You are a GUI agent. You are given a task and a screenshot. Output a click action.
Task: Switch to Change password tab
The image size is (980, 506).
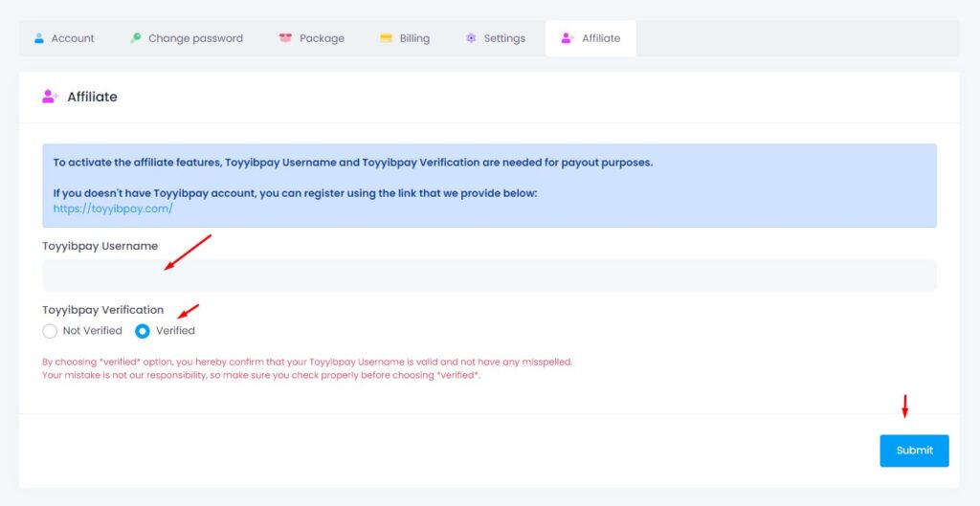point(187,38)
